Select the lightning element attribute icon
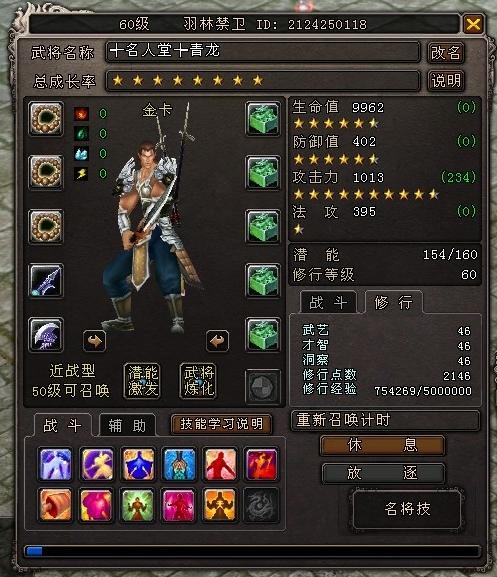 coord(81,173)
